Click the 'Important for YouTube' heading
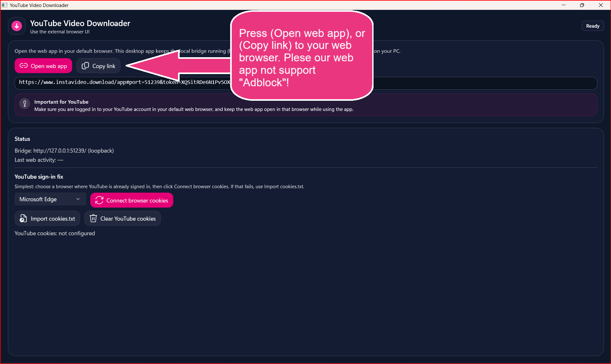This screenshot has width=611, height=364. coord(61,102)
